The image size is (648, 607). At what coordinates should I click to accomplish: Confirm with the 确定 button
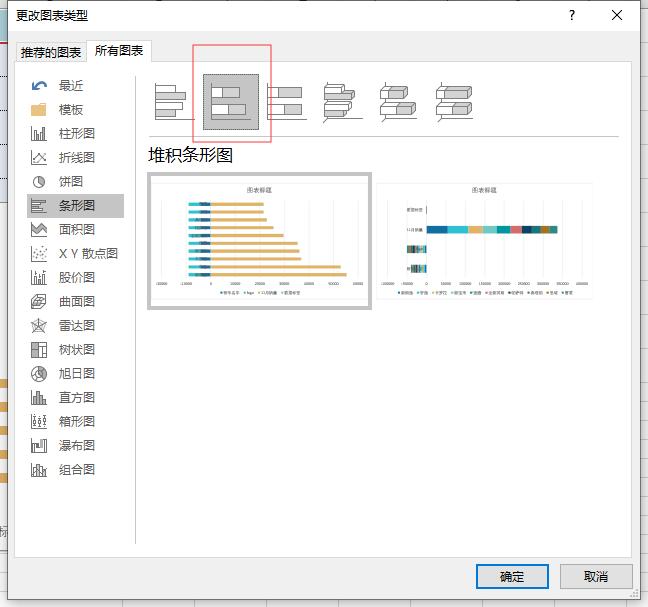pos(512,576)
